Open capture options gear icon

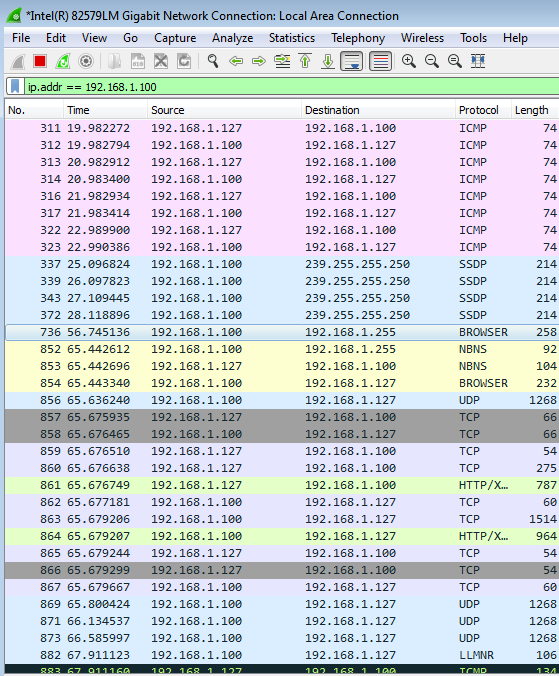click(86, 61)
